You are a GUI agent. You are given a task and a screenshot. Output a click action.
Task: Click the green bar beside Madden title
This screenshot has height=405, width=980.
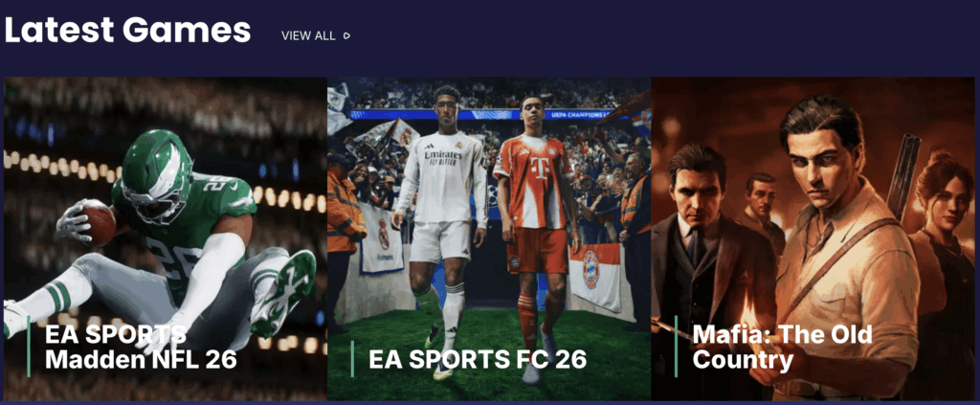coord(29,347)
